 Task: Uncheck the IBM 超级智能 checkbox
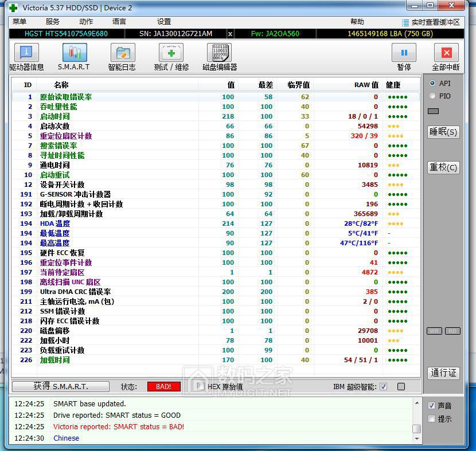tap(384, 386)
